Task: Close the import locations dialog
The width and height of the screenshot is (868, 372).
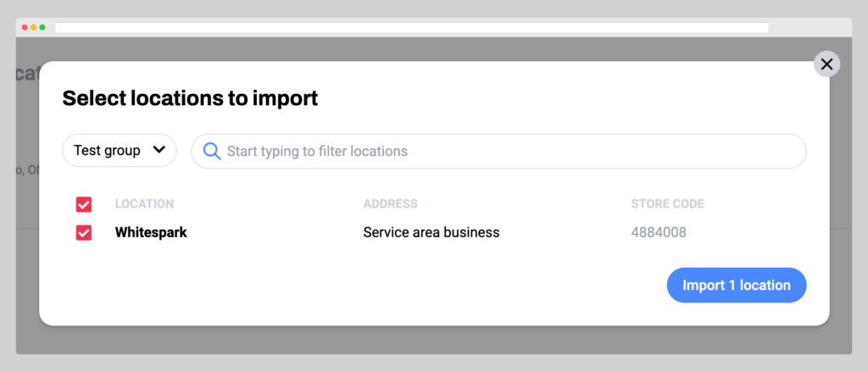Action: tap(826, 64)
